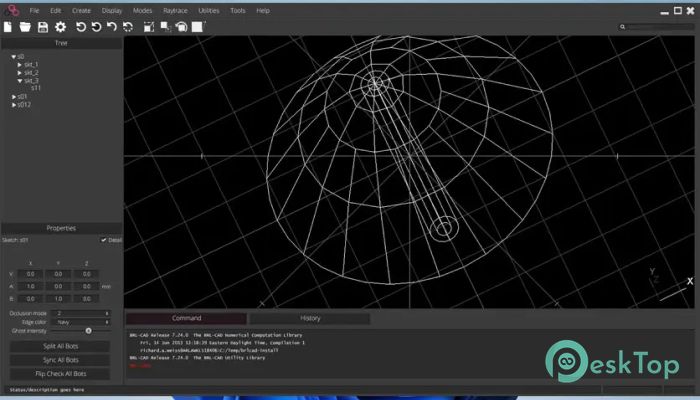700x400 pixels.
Task: Save with the floppy disk icon
Action: click(42, 27)
